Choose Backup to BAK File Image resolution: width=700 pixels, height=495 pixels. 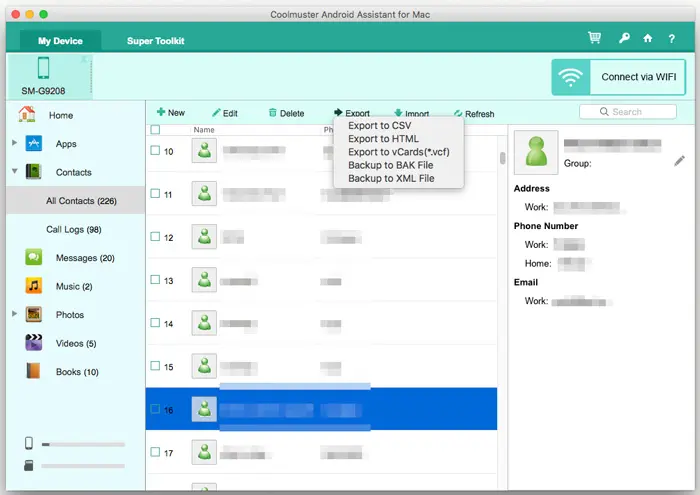(x=391, y=165)
